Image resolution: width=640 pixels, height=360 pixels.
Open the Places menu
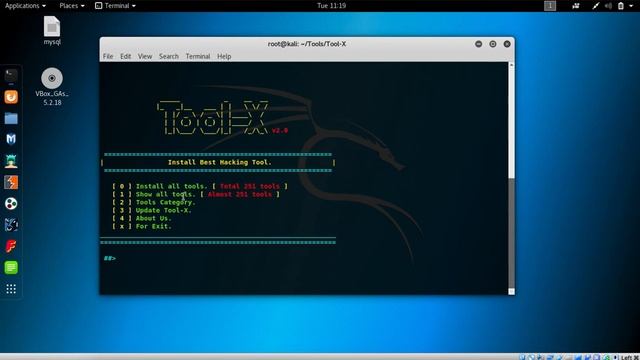[x=72, y=6]
